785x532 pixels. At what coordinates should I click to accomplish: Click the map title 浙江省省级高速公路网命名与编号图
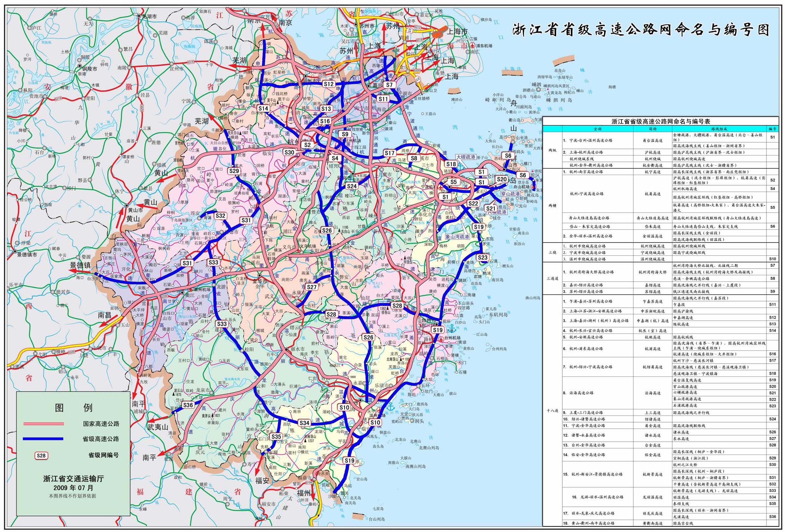point(641,30)
